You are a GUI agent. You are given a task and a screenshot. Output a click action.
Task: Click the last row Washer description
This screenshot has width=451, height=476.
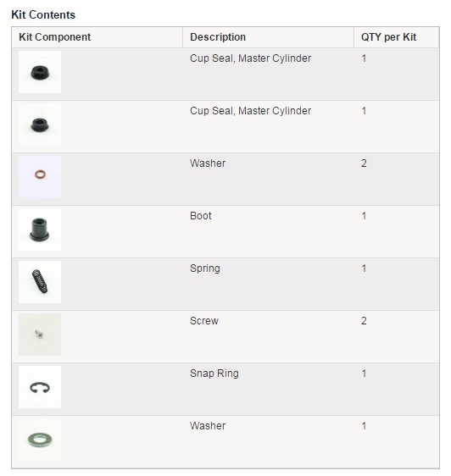208,426
